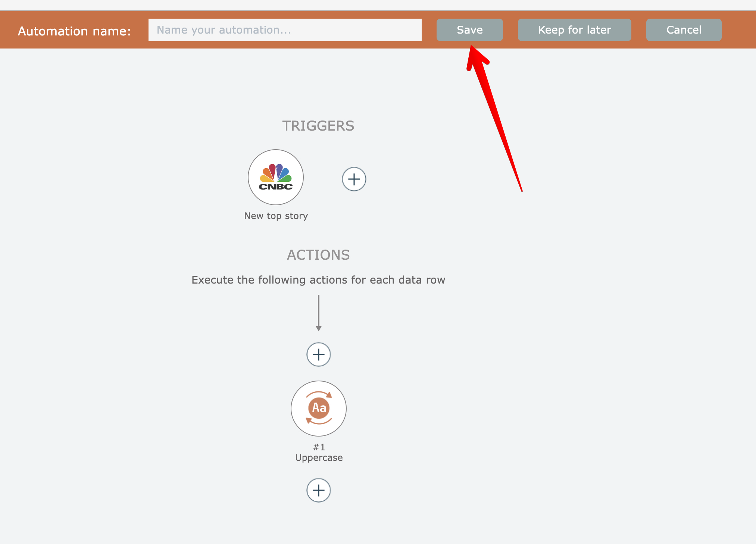Click the empty canvas area below the last plus button
Image resolution: width=756 pixels, height=544 pixels.
coord(318,526)
